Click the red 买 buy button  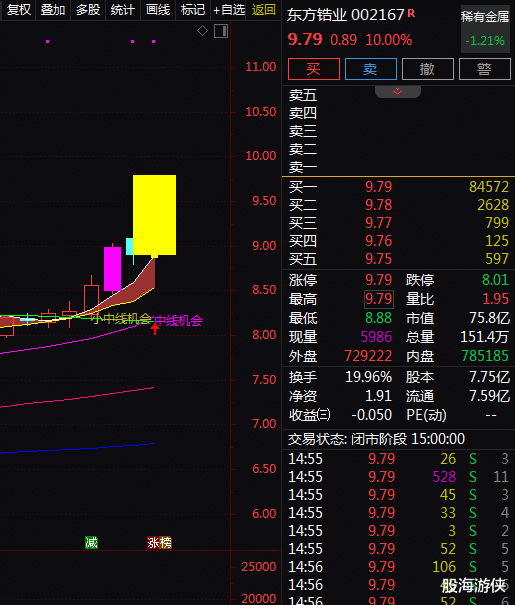click(x=314, y=69)
